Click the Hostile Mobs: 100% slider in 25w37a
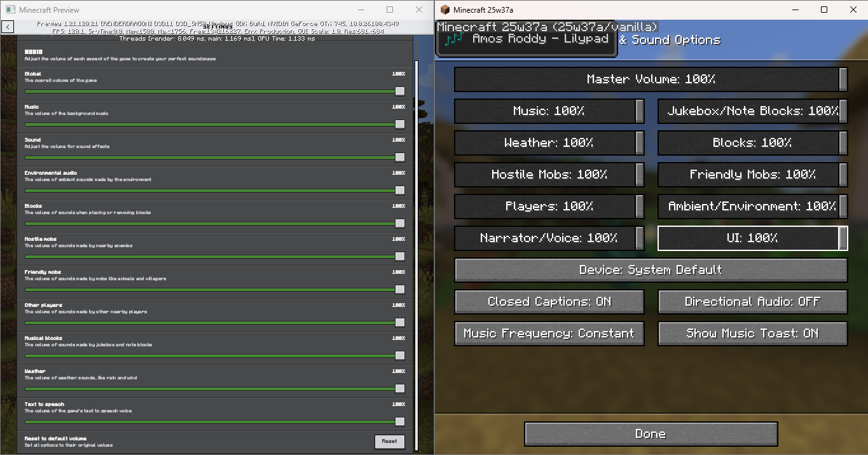The width and height of the screenshot is (868, 455). point(549,175)
